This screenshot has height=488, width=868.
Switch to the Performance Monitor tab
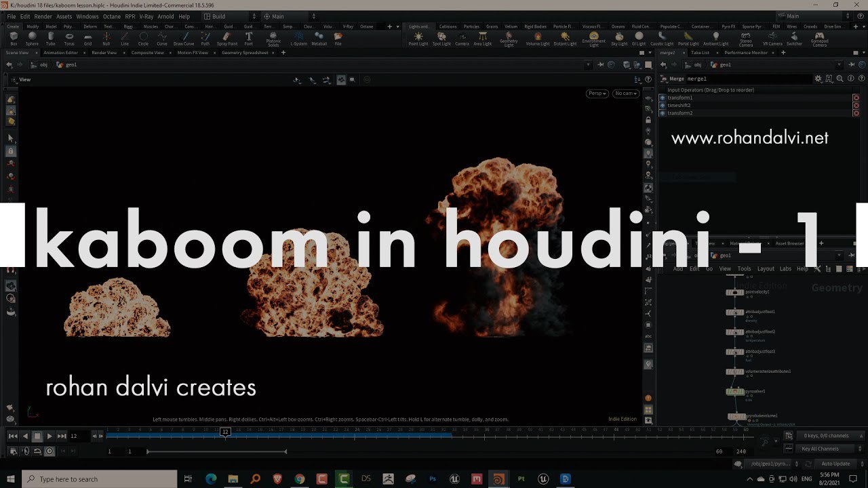point(746,52)
